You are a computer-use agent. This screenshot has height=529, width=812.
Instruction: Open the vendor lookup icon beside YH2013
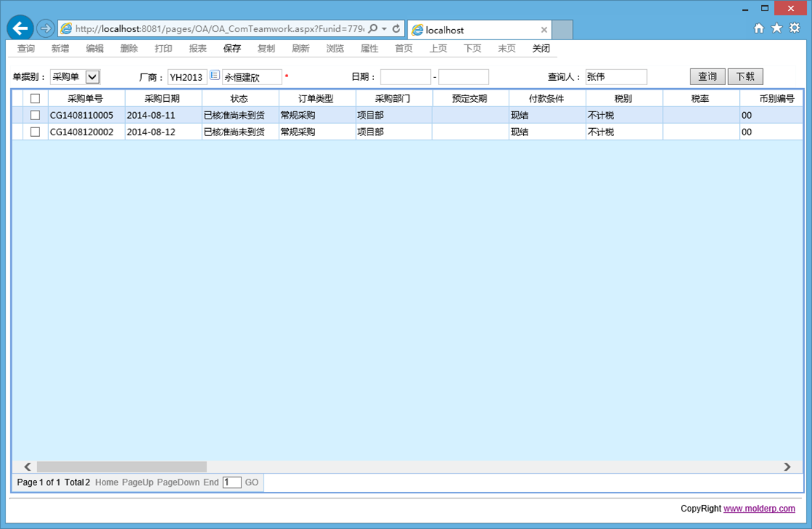pyautogui.click(x=215, y=76)
